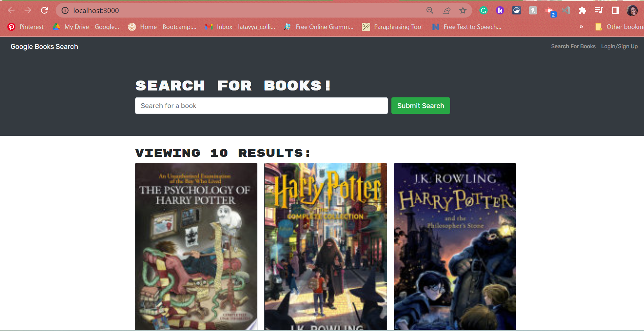Open the Pinterest bookmark

coord(26,27)
